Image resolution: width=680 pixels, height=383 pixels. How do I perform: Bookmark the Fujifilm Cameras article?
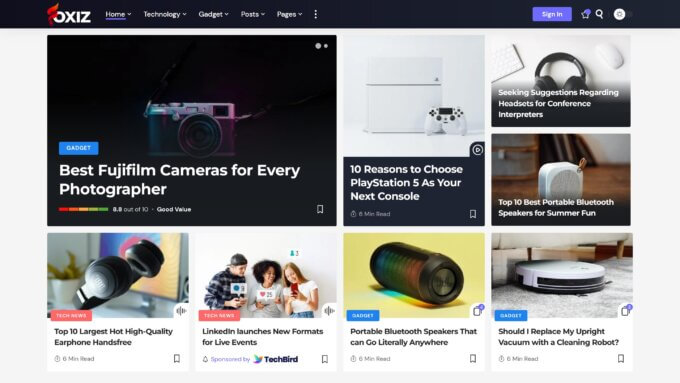[x=320, y=209]
